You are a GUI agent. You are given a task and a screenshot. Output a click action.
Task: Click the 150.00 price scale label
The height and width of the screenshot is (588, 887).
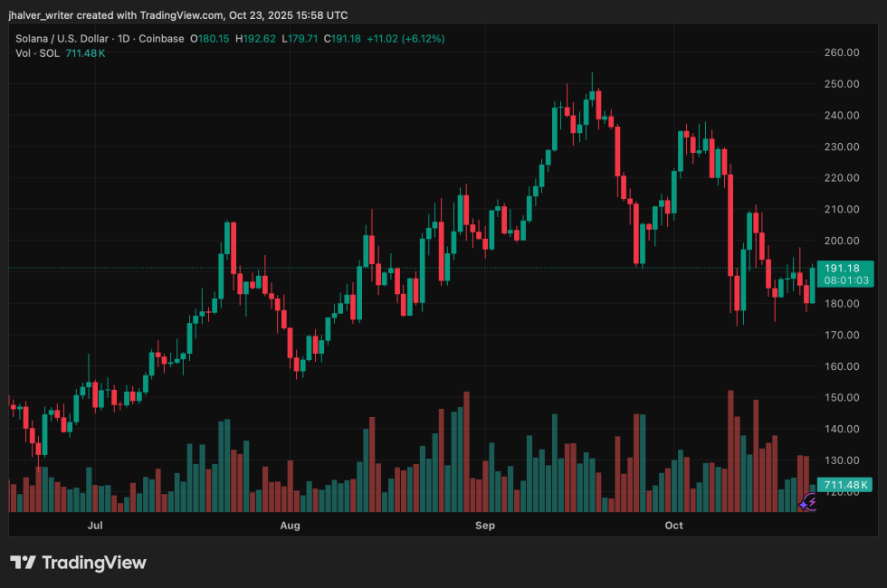pos(841,398)
